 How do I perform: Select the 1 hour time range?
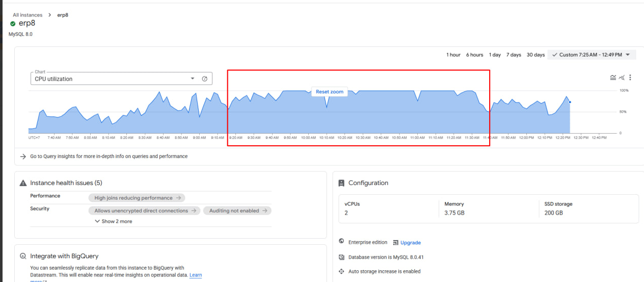click(x=453, y=55)
